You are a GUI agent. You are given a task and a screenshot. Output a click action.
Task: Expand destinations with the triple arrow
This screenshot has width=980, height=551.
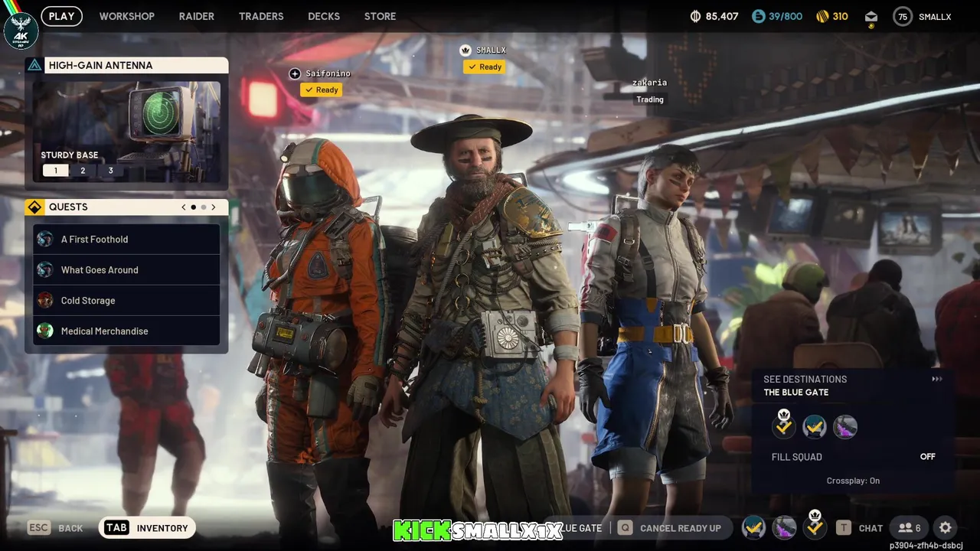click(x=937, y=380)
